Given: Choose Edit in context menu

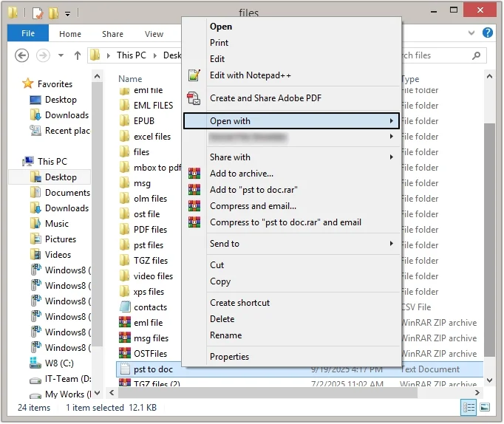Looking at the screenshot, I should coord(291,59).
